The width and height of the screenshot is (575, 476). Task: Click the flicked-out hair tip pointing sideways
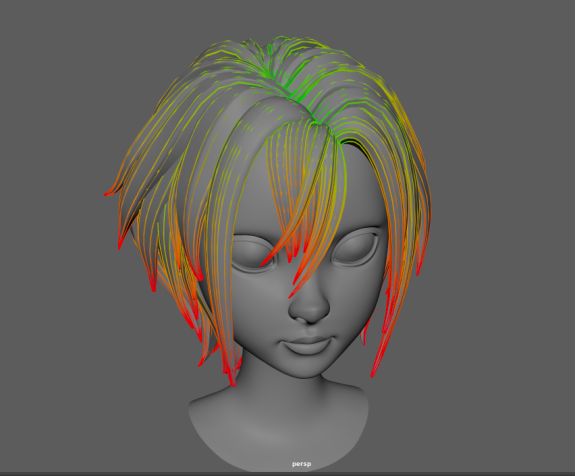(112, 192)
